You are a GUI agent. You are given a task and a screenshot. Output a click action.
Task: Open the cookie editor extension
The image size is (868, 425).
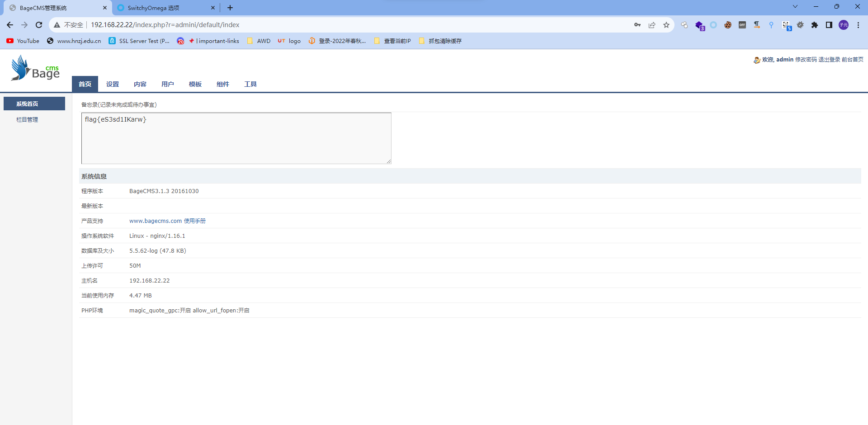pyautogui.click(x=728, y=25)
